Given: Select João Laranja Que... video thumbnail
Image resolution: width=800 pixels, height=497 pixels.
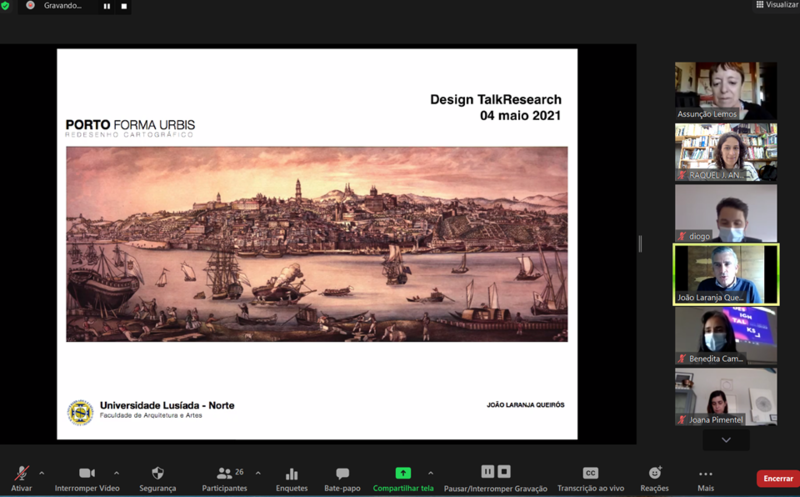Looking at the screenshot, I should tap(726, 275).
